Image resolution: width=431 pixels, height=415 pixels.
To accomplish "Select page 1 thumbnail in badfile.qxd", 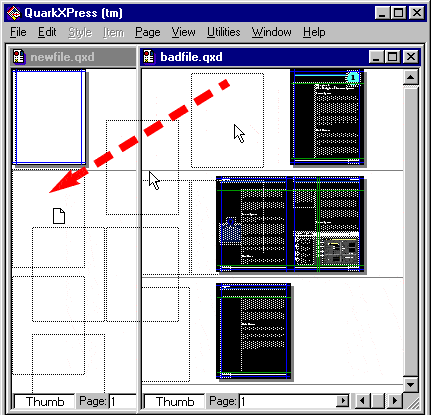I will tap(327, 117).
